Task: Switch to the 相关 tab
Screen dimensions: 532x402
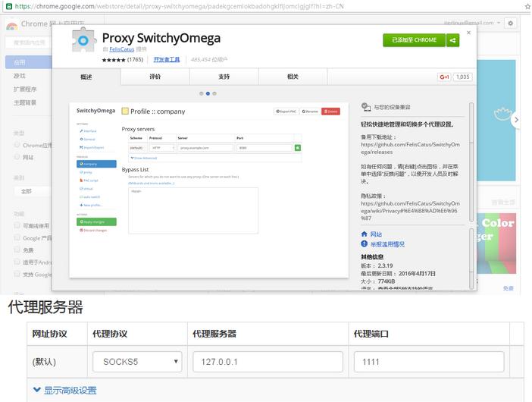Action: tap(293, 77)
